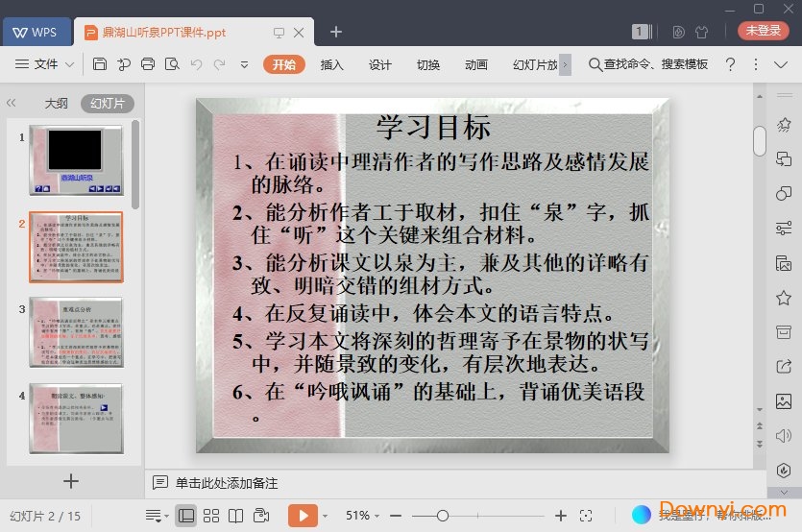Click the Undo arrow
The width and height of the screenshot is (802, 532).
[196, 64]
